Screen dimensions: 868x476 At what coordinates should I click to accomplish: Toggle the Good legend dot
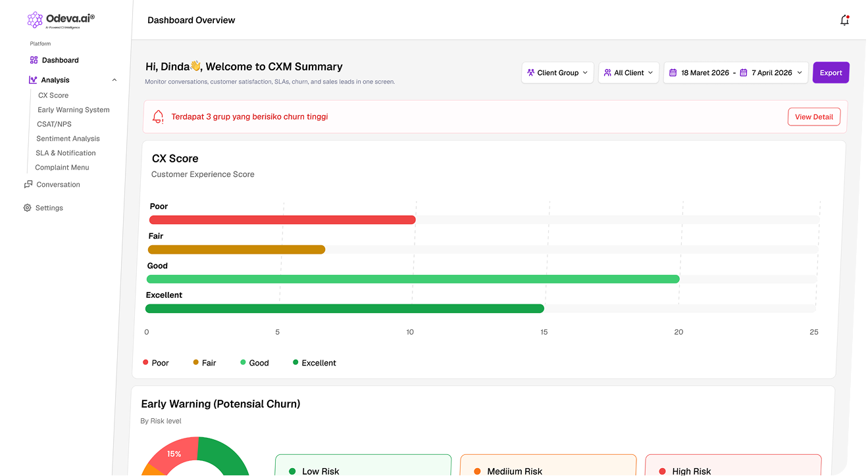(243, 362)
